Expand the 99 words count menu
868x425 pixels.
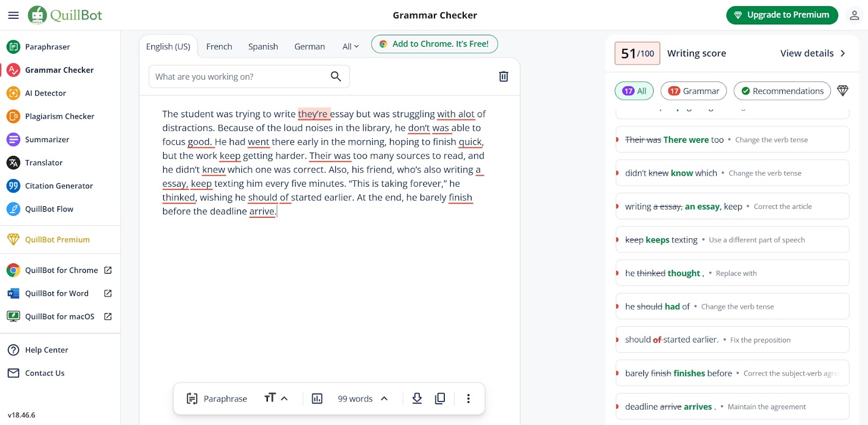(363, 399)
